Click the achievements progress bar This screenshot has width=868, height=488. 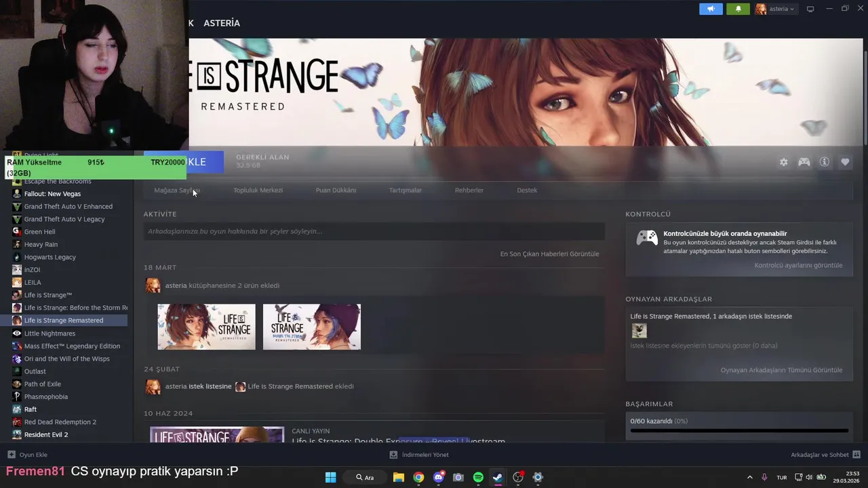click(739, 430)
